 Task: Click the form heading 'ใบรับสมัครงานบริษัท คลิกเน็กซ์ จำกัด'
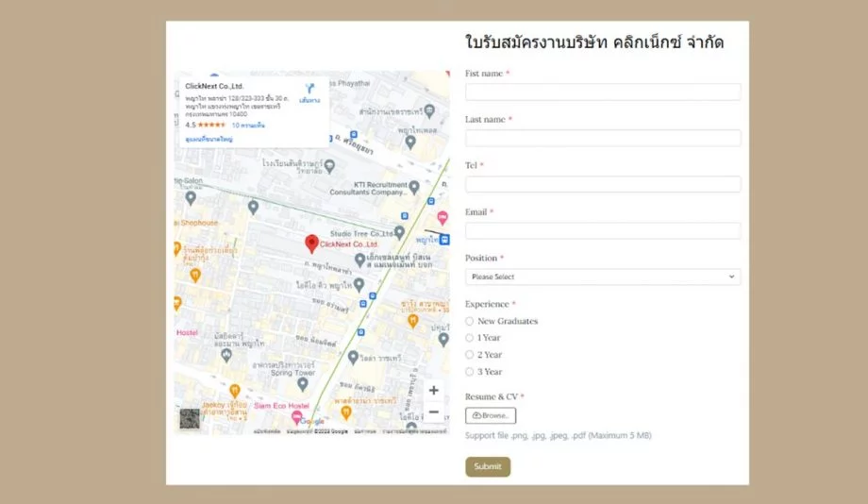[594, 42]
